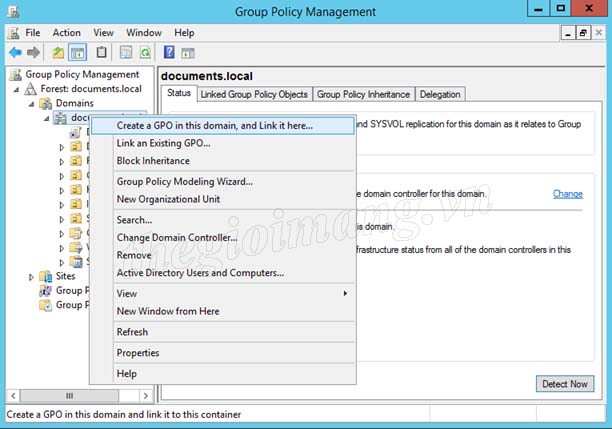Click the Change link
612x429 pixels.
(568, 194)
